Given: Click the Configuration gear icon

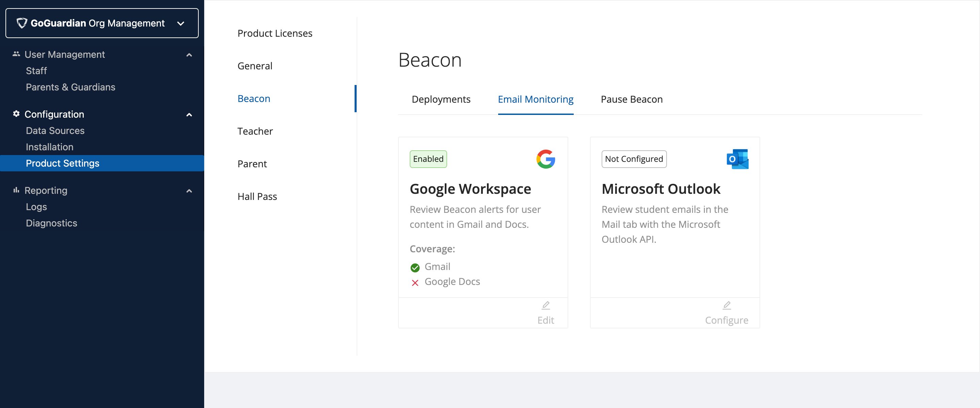Looking at the screenshot, I should pyautogui.click(x=16, y=114).
